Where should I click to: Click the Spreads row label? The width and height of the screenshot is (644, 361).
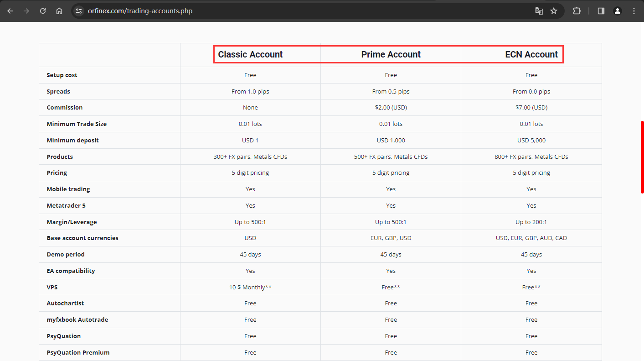tap(58, 91)
